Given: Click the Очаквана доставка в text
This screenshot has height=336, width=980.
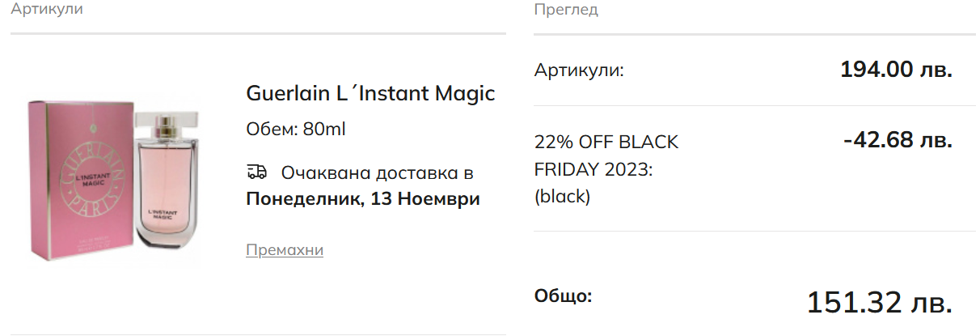Looking at the screenshot, I should coord(377,172).
